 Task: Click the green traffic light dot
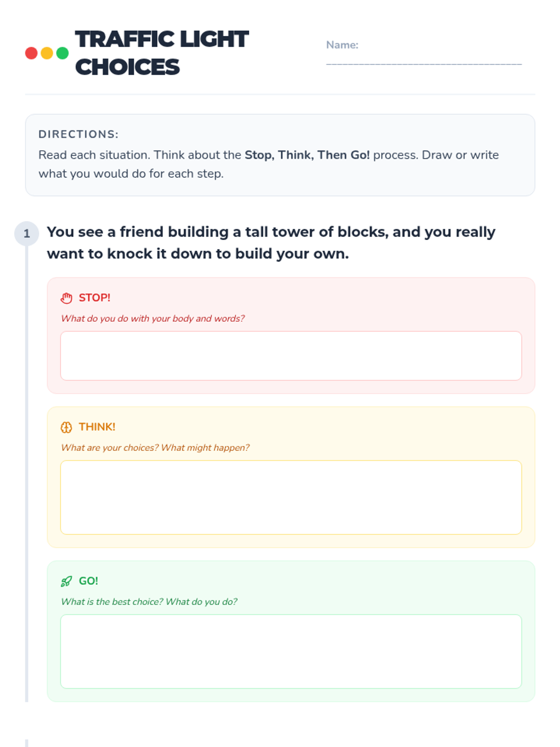[62, 53]
